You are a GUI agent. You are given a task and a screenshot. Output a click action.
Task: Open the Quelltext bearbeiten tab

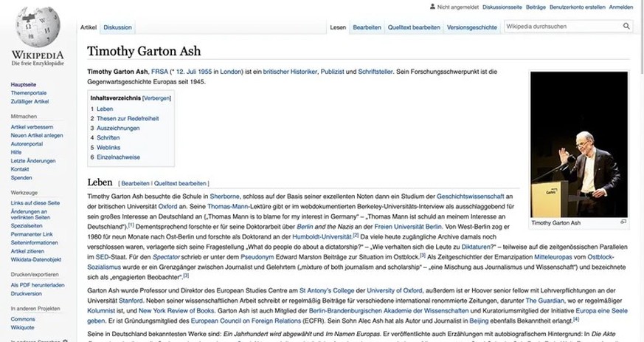(414, 27)
